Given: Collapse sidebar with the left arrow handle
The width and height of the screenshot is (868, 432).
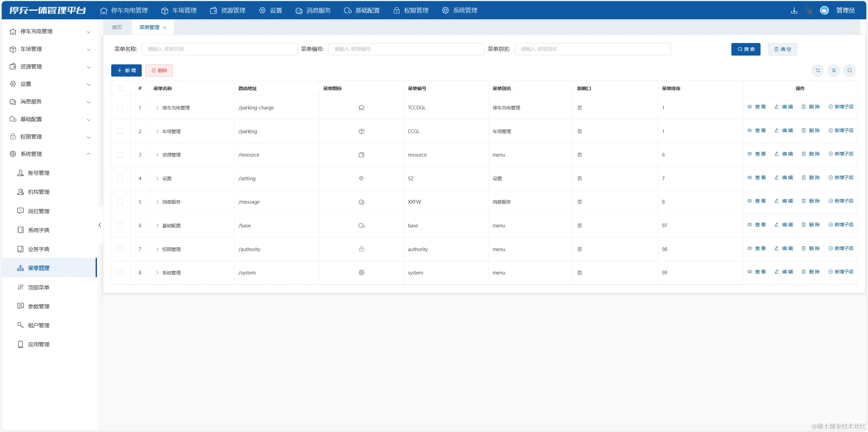Looking at the screenshot, I should click(100, 225).
